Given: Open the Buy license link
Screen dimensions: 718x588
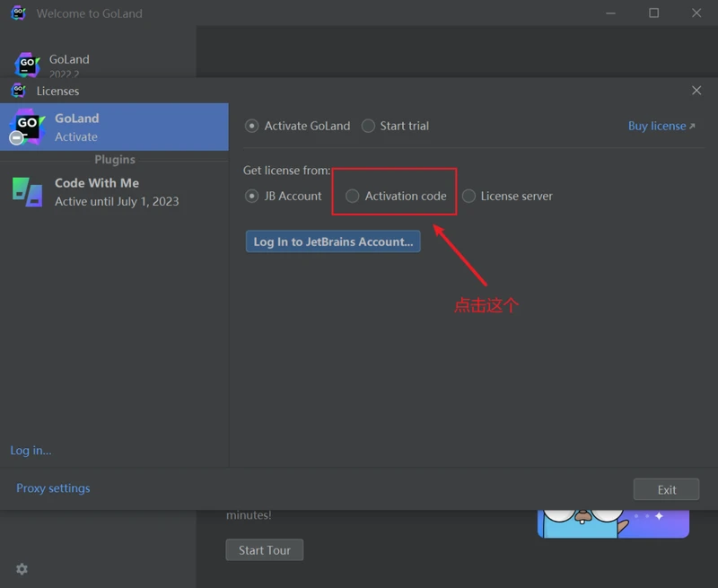Looking at the screenshot, I should (661, 126).
